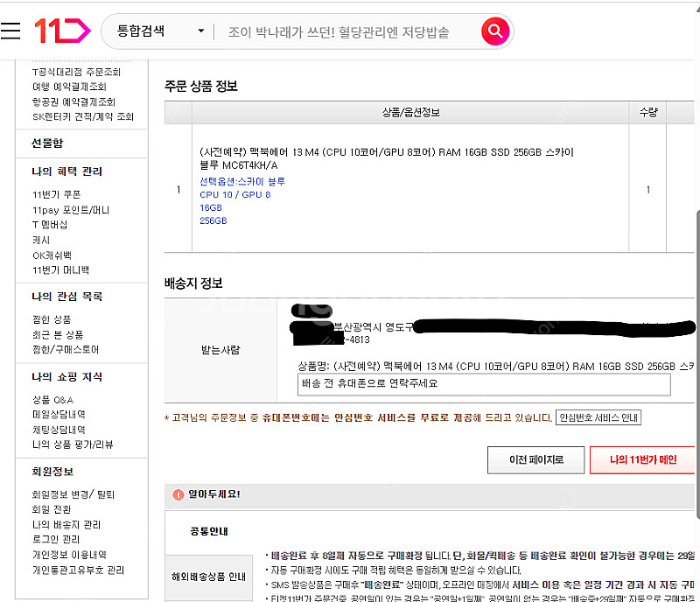
Task: Open 개인통관고유부호 관리 link
Action: (x=78, y=570)
